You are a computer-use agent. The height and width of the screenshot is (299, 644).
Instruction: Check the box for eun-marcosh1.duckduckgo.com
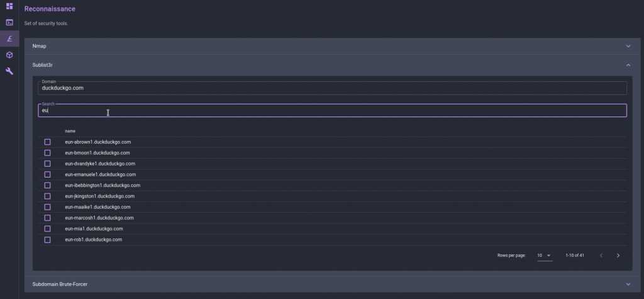click(48, 218)
